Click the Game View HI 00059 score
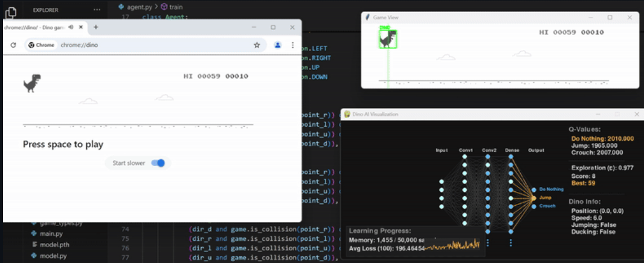644x263 pixels. (x=558, y=33)
